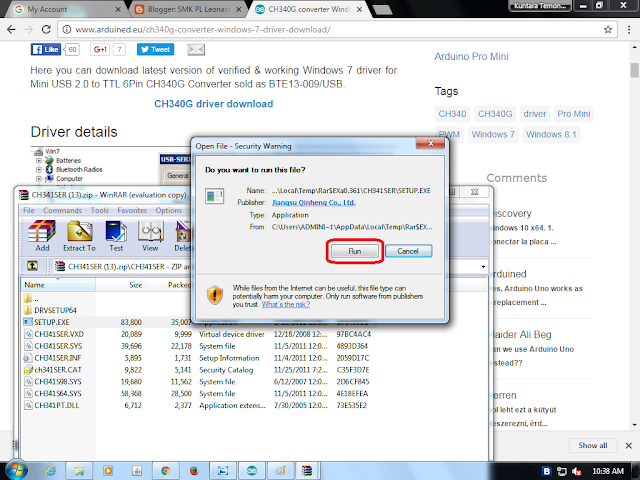Open the WinRAR Options menu
Image resolution: width=640 pixels, height=480 pixels.
pyautogui.click(x=169, y=210)
